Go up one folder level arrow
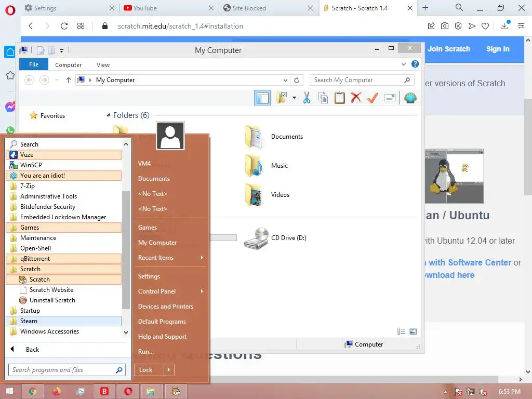This screenshot has width=532, height=399. tap(68, 80)
